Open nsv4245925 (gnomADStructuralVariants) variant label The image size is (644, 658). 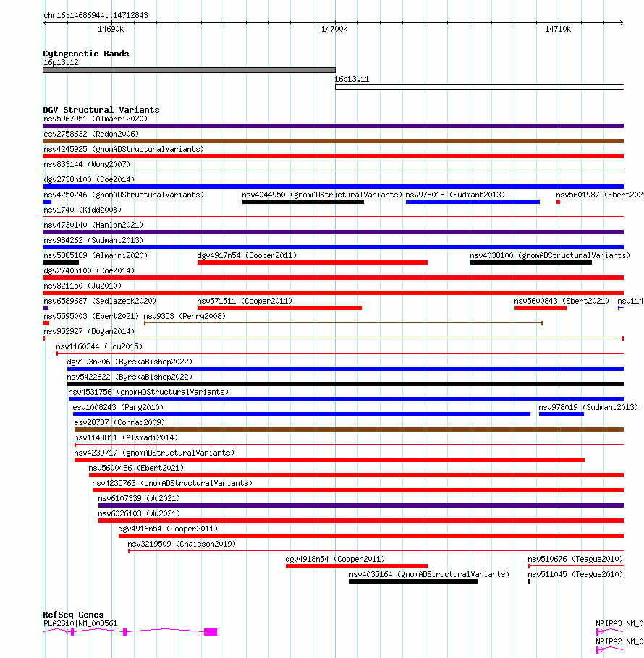tap(124, 149)
